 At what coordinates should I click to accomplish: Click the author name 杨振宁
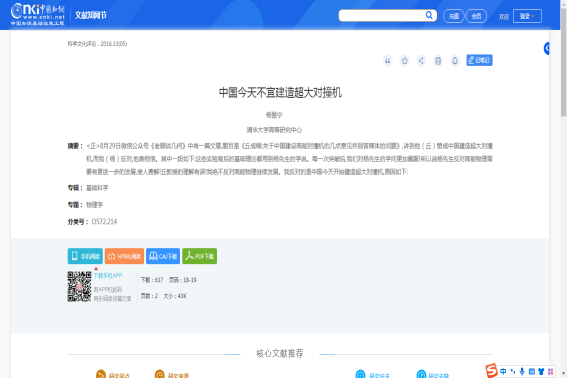click(274, 115)
